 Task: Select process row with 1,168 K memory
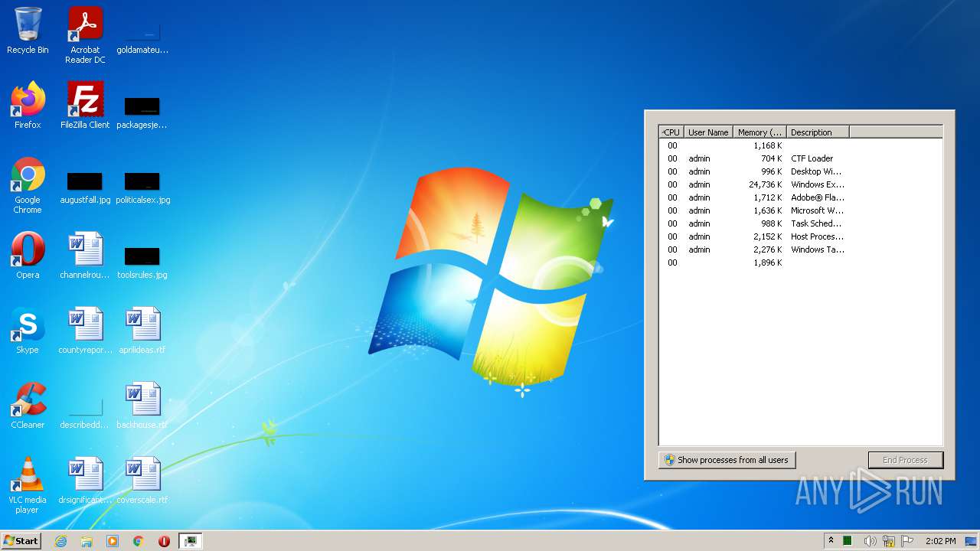800,145
